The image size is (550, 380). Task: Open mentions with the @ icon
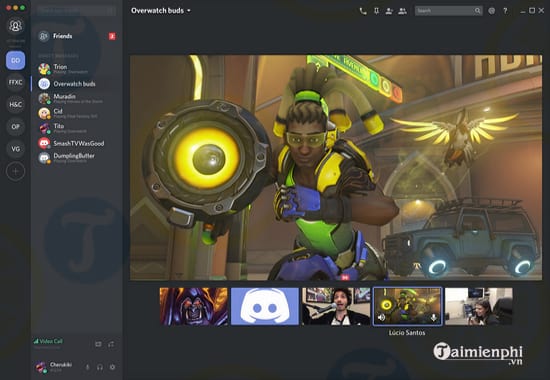[x=492, y=11]
